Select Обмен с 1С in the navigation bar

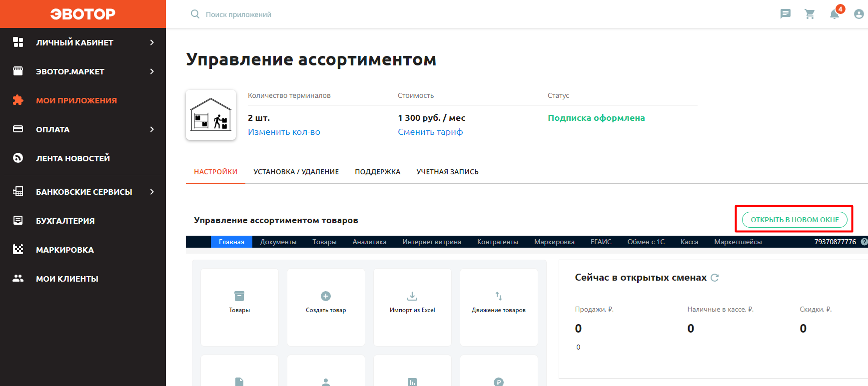[x=646, y=242]
